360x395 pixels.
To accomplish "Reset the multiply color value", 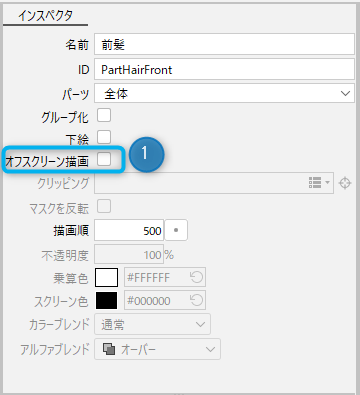I will tap(196, 277).
